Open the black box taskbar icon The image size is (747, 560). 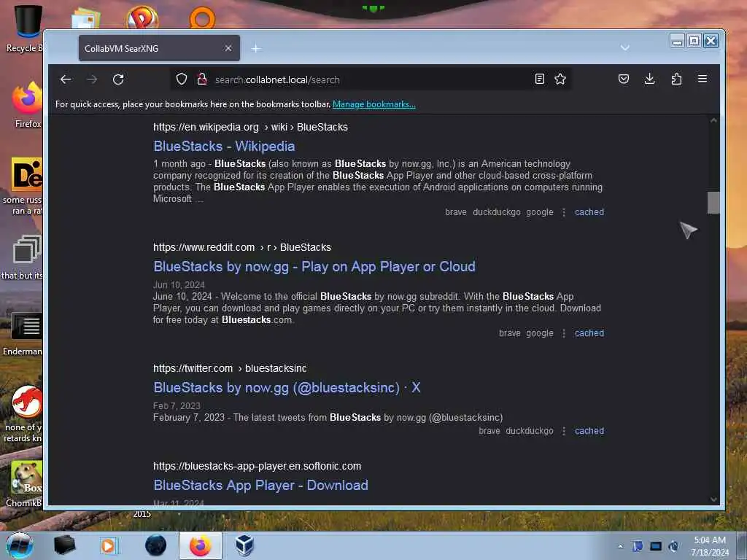click(65, 545)
